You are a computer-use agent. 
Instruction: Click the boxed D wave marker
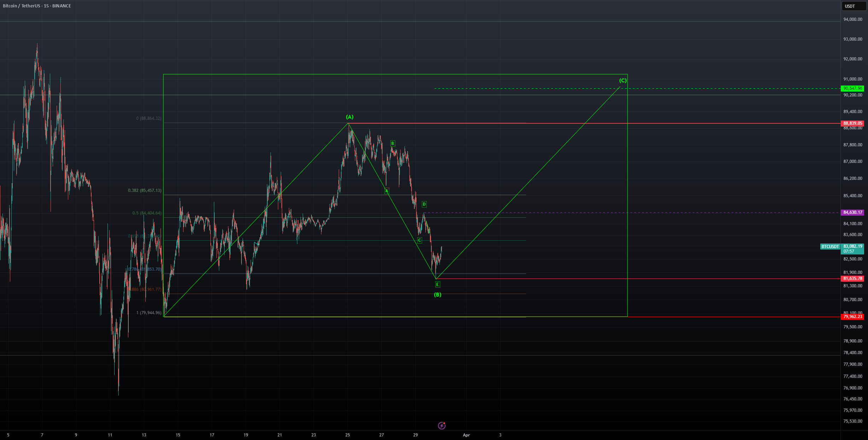point(424,204)
